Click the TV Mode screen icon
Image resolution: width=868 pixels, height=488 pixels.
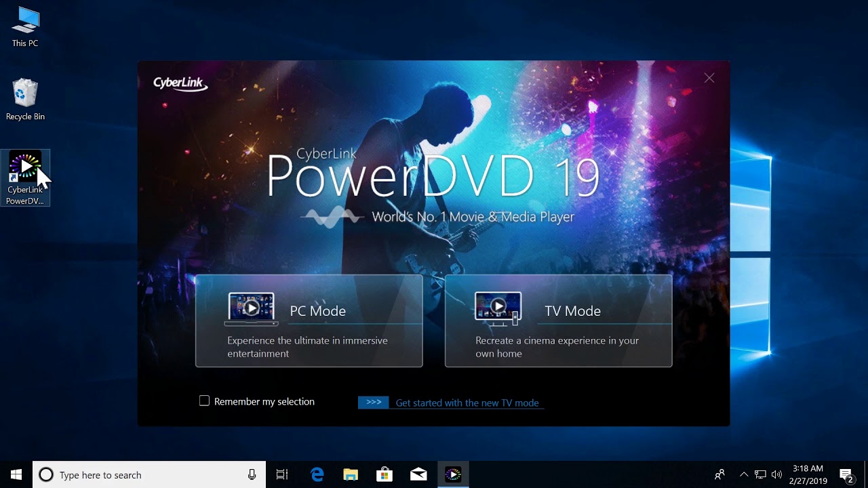pyautogui.click(x=498, y=308)
